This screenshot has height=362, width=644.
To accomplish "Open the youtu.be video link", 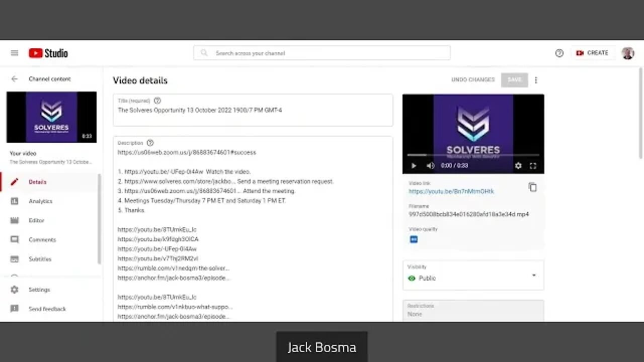I will point(451,192).
